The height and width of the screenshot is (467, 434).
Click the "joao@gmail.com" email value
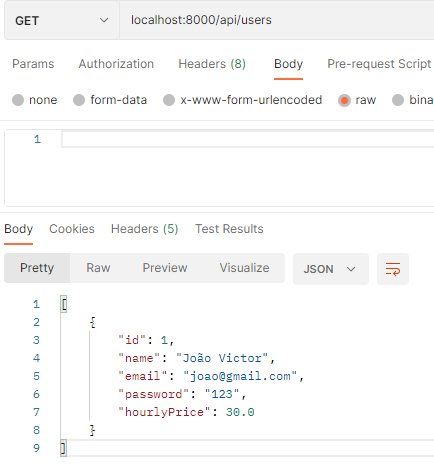pos(240,376)
